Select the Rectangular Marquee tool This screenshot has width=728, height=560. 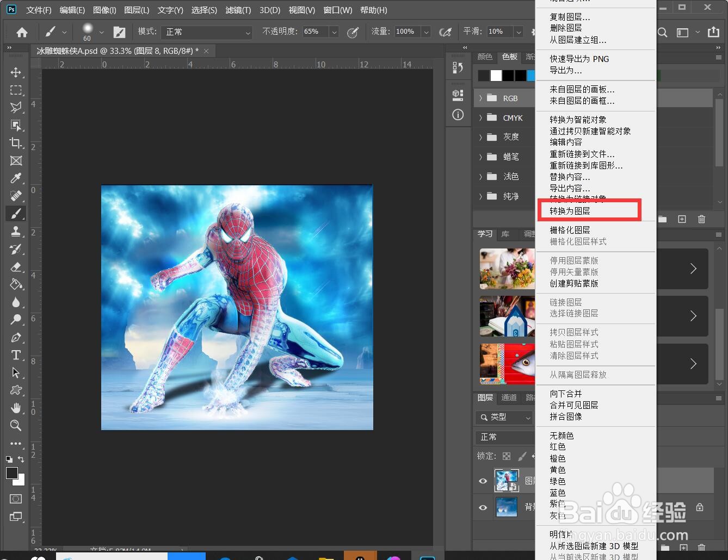[16, 90]
